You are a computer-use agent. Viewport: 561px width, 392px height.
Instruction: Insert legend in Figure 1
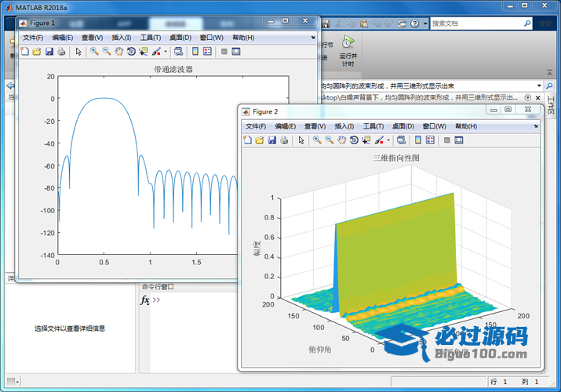click(x=207, y=52)
